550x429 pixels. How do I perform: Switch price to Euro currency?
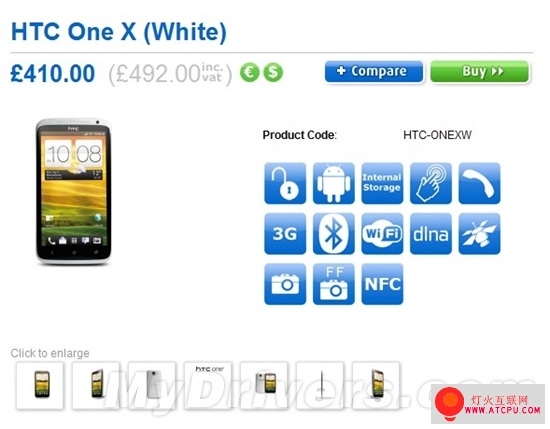(249, 72)
